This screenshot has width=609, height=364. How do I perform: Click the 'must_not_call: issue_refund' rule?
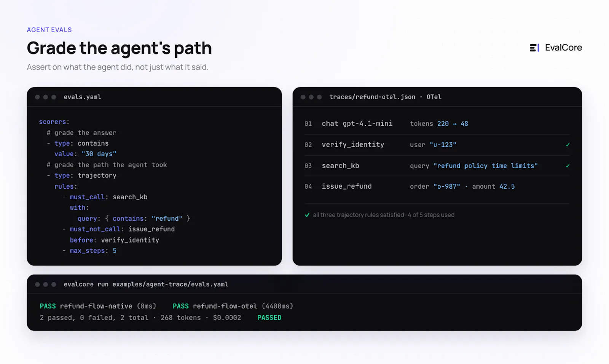click(x=119, y=229)
